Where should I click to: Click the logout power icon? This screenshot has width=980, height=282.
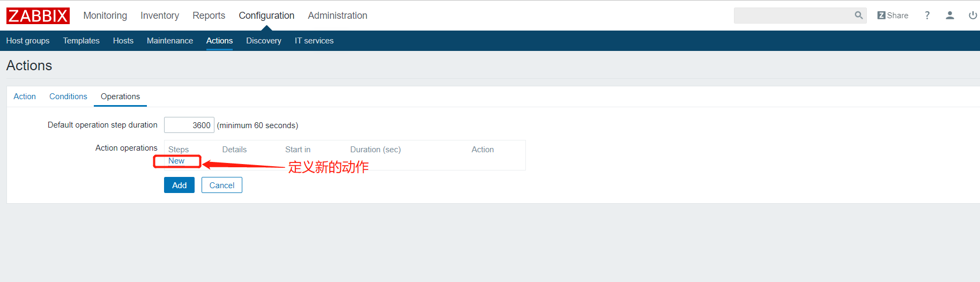[972, 16]
